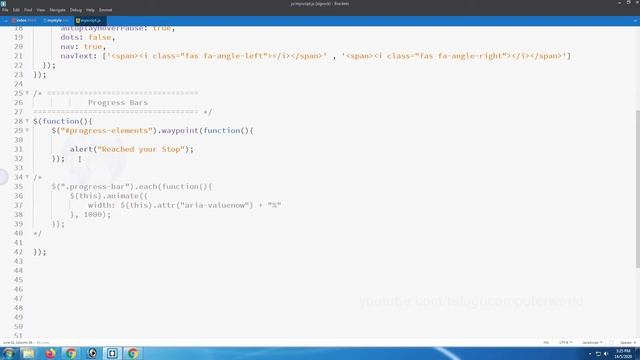Change the Spaces indentation setting
This screenshot has width=640, height=360.
point(628,342)
